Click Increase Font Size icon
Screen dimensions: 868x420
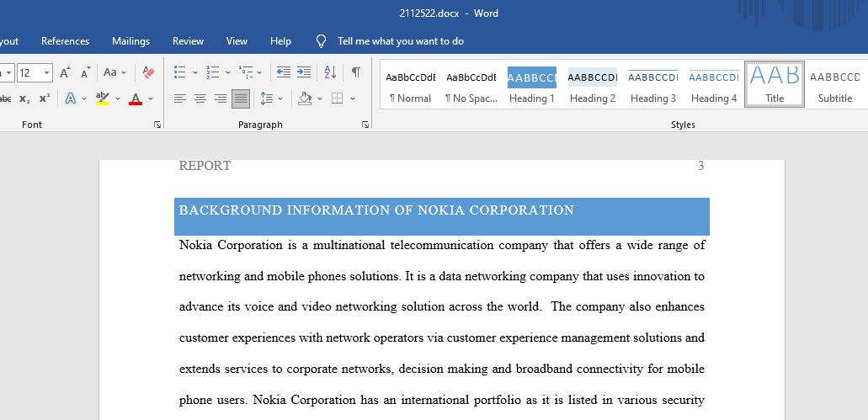pos(65,72)
